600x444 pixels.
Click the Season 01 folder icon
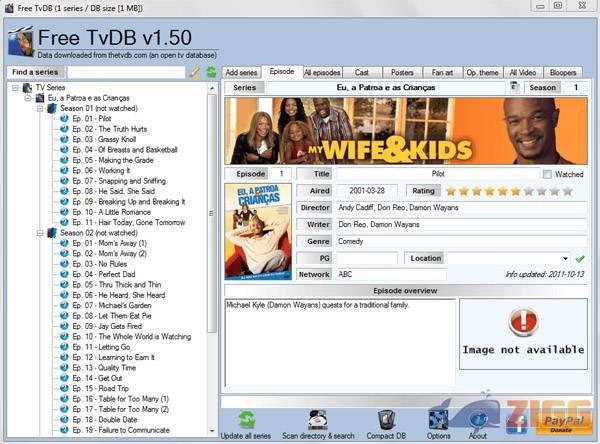coord(52,108)
